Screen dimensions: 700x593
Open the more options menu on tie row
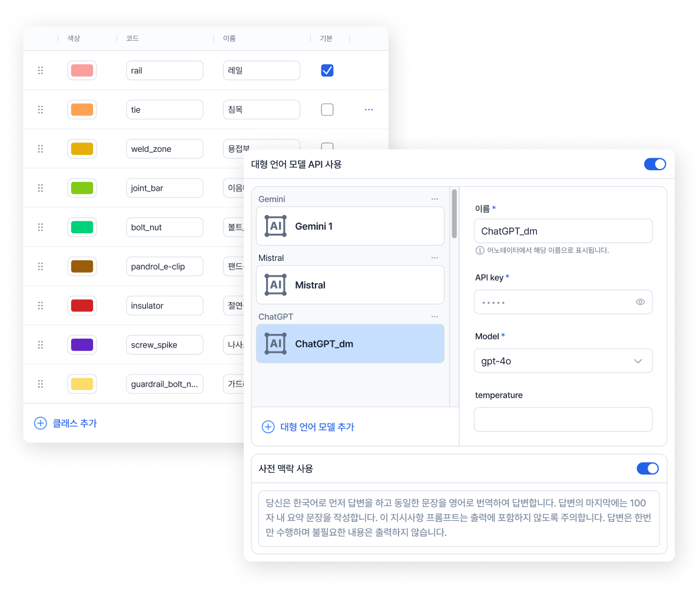point(369,110)
